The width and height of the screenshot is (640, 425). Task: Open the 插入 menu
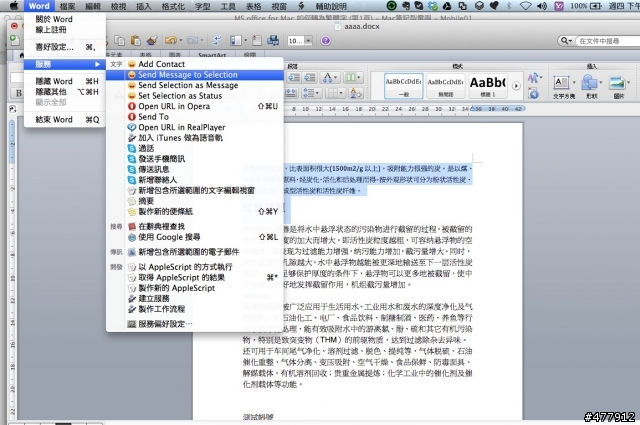pyautogui.click(x=143, y=6)
